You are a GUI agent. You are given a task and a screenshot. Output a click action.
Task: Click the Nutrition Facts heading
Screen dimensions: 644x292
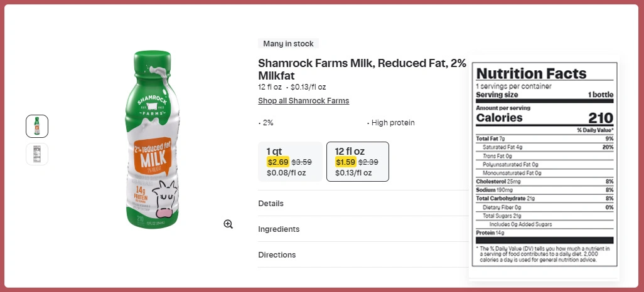(x=531, y=73)
